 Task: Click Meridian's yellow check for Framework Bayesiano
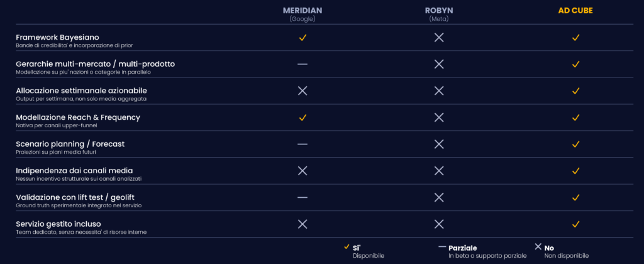pos(303,37)
